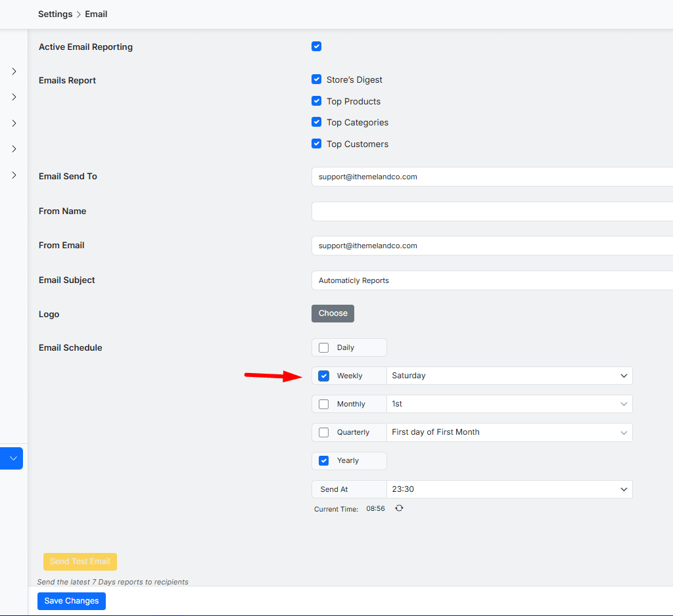Screen dimensions: 673x616
Task: Toggle the Store's Digest checkbox
Action: [316, 79]
